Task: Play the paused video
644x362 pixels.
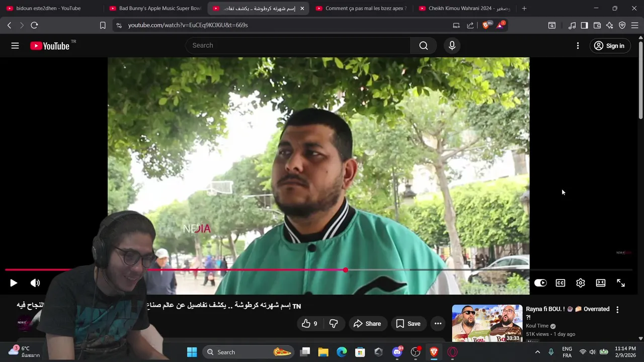Action: point(14,283)
